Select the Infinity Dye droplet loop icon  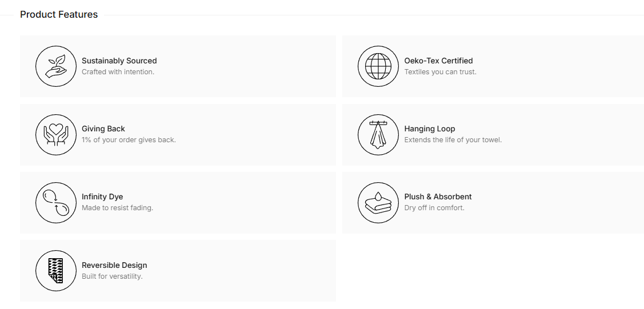(56, 203)
